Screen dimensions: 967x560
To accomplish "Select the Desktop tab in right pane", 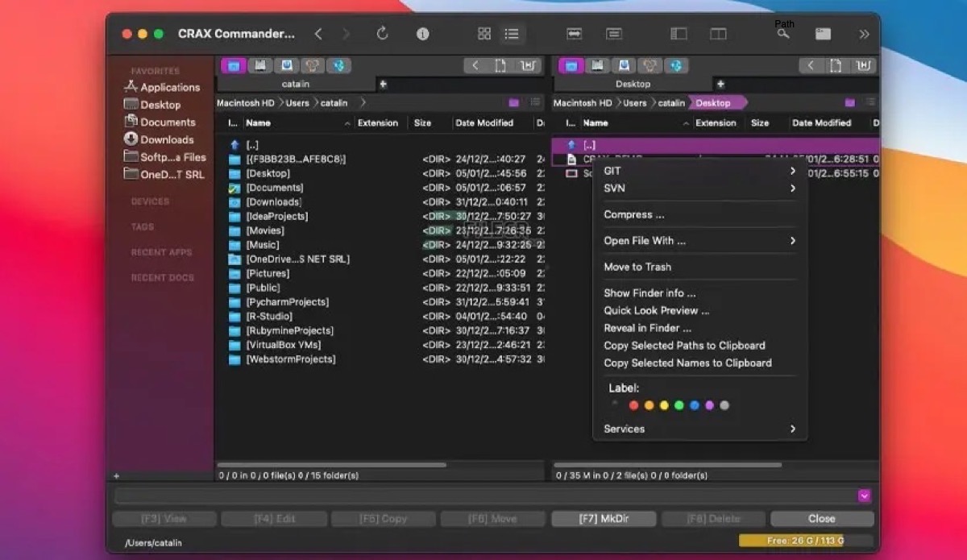I will tap(633, 84).
